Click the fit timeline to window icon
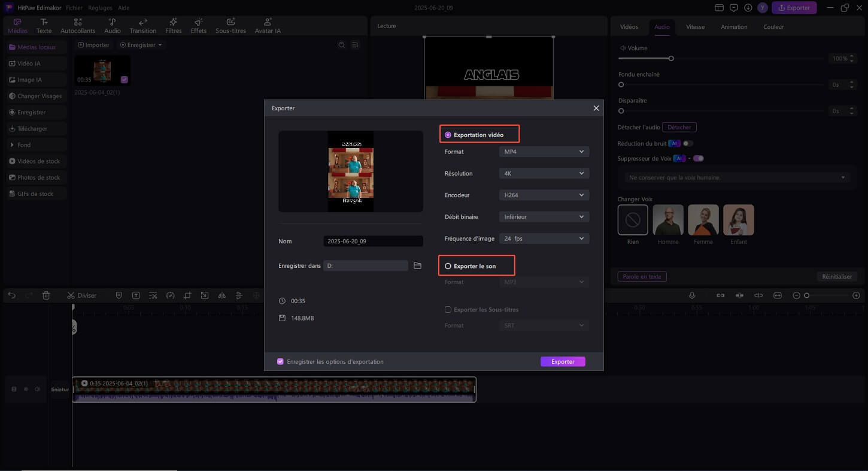The height and width of the screenshot is (471, 868). (778, 295)
